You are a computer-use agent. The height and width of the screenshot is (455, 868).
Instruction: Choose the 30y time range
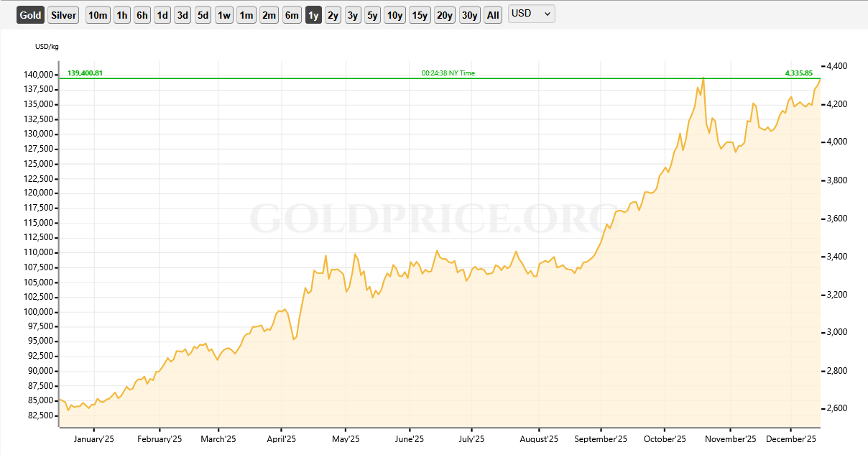(470, 15)
